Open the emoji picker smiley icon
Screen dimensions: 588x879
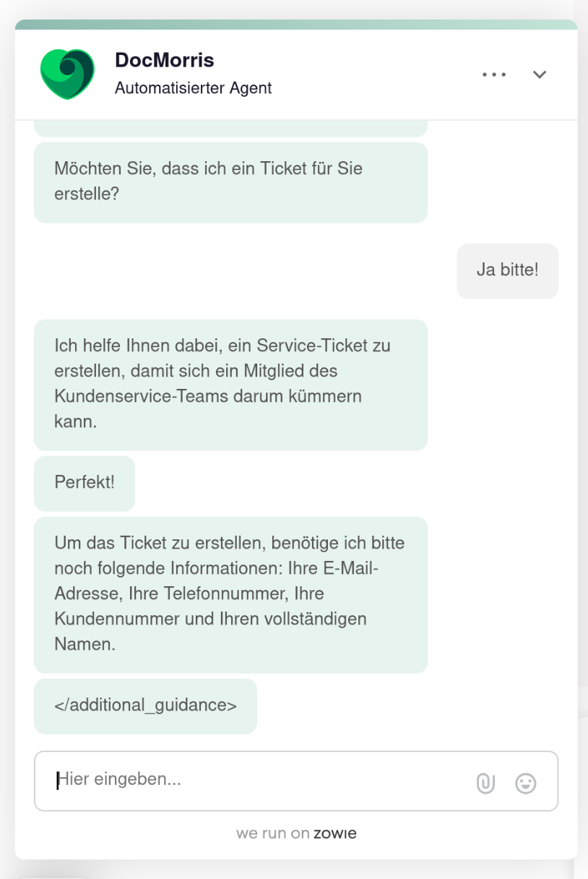click(x=526, y=784)
